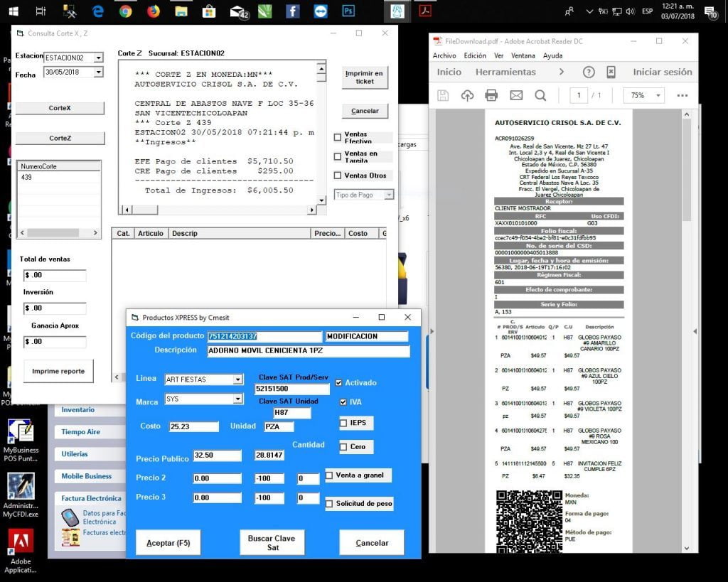Click the PDF vertical scrollbar thumb

(687, 169)
